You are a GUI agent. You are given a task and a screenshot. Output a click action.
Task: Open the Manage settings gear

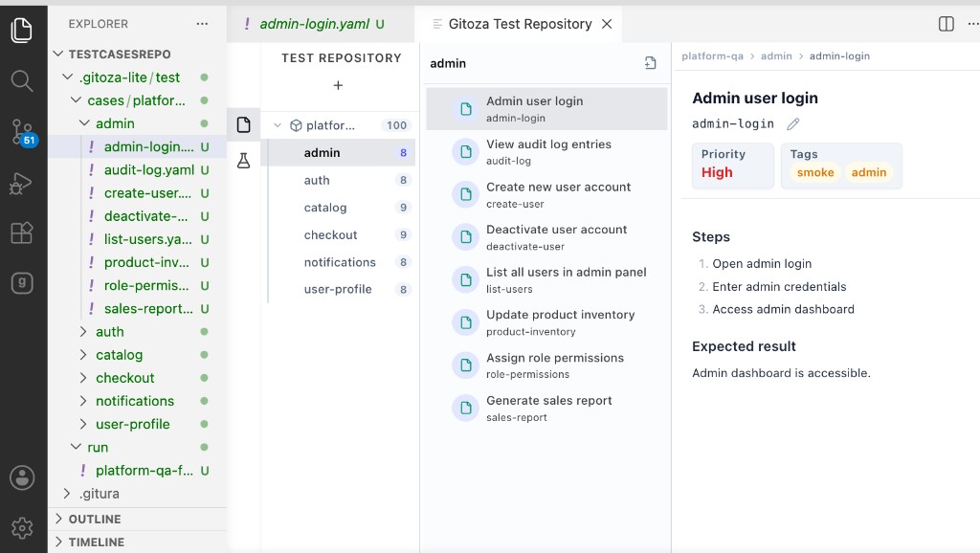pos(22,528)
